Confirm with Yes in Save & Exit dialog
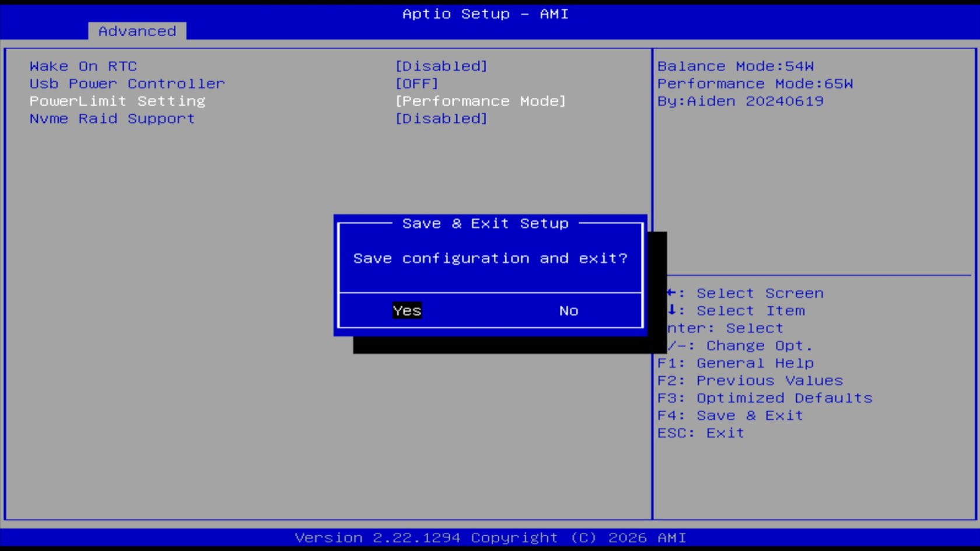Viewport: 980px width, 551px height. coord(407,311)
